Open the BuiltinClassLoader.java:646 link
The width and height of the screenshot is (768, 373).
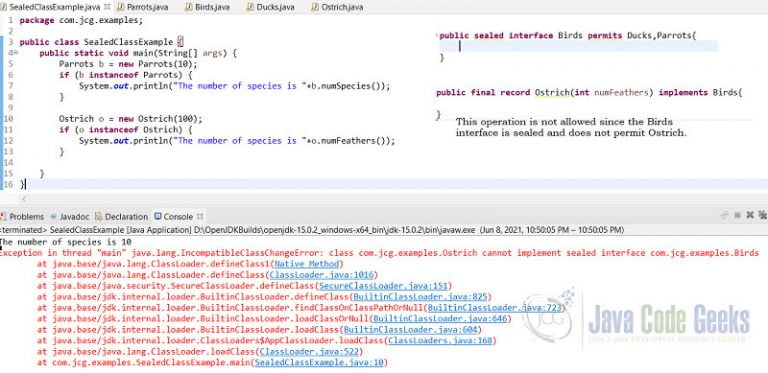(441, 319)
